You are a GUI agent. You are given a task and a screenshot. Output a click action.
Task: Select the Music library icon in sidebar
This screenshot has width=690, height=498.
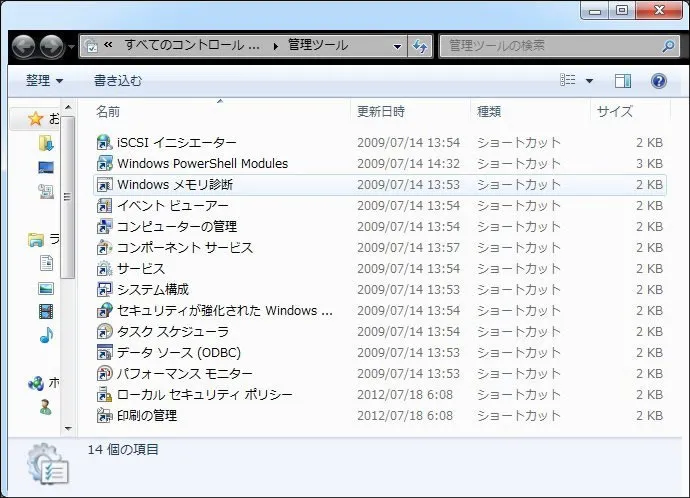coord(46,335)
